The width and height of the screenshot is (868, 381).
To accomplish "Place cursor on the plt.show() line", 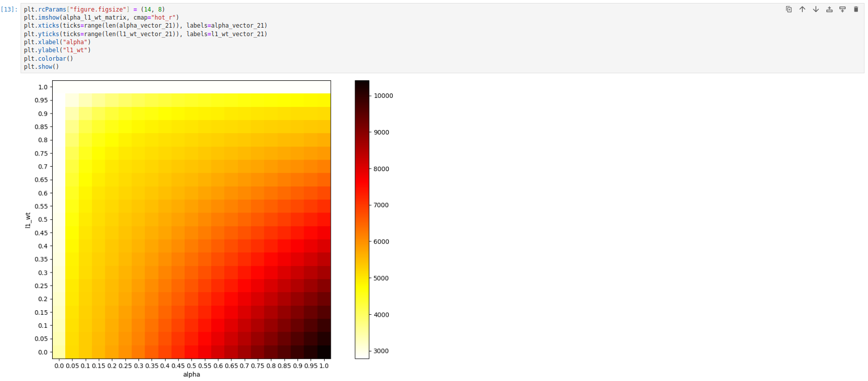I will (x=41, y=67).
